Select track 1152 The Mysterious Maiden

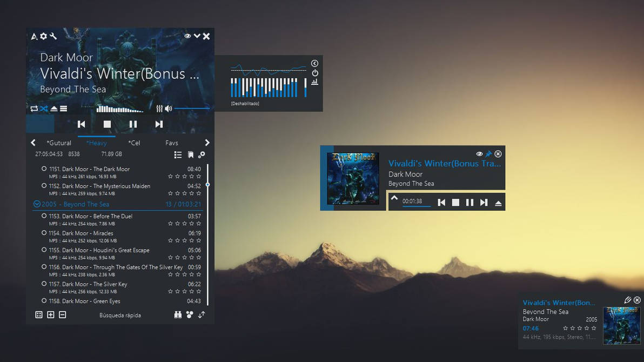pos(121,190)
